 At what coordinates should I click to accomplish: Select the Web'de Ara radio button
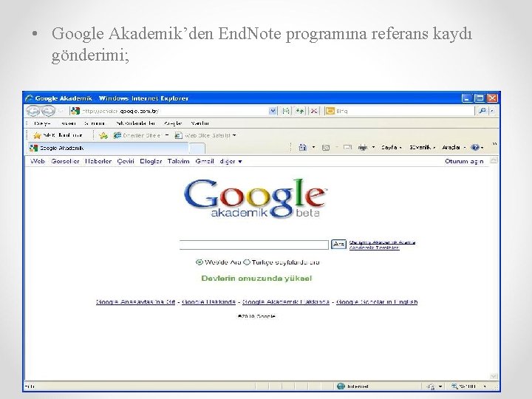click(x=199, y=262)
